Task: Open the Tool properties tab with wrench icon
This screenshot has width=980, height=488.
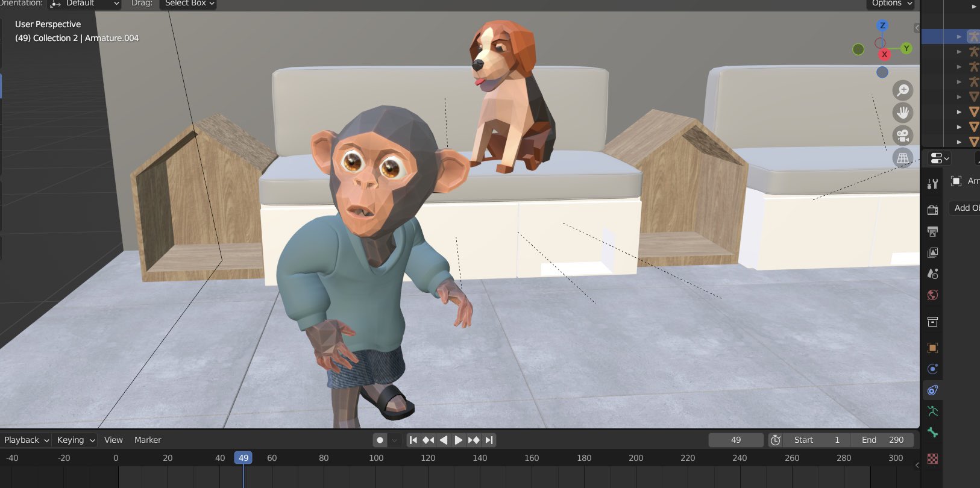Action: tap(932, 184)
